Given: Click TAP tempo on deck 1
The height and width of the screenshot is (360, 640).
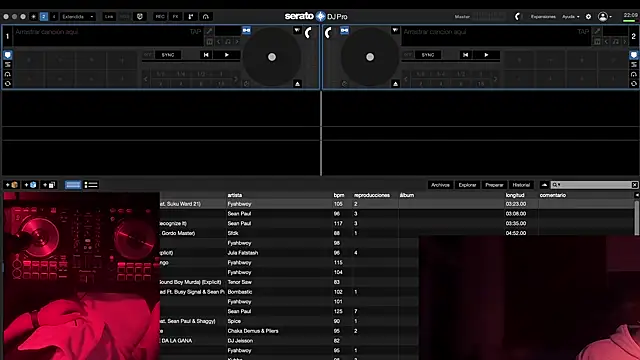Looking at the screenshot, I should 195,31.
